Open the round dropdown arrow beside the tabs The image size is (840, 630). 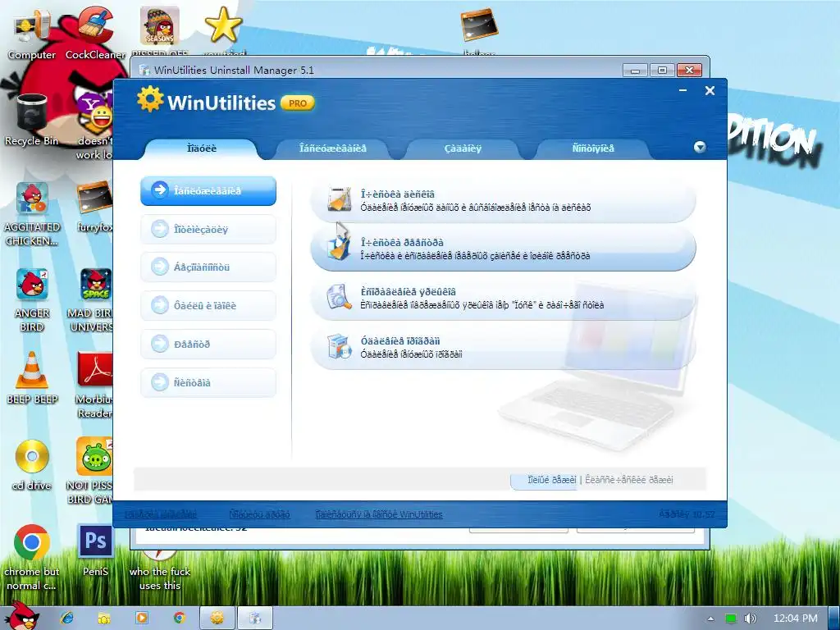(700, 148)
